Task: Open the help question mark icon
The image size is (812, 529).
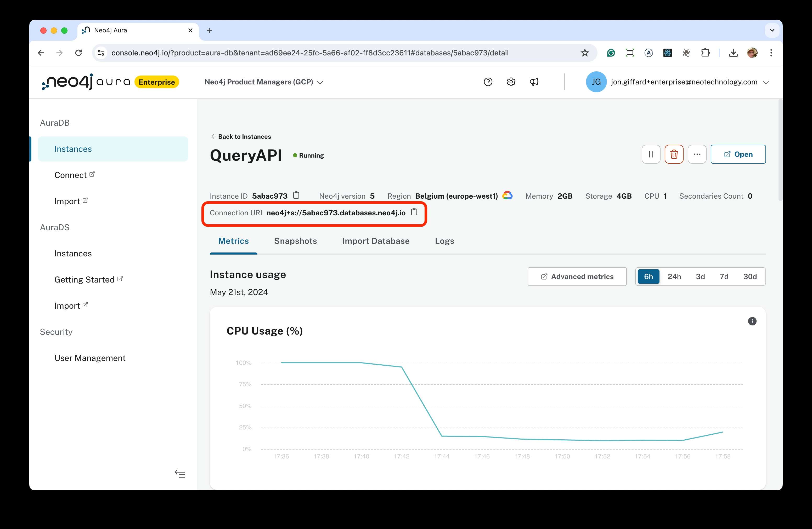Action: point(488,82)
